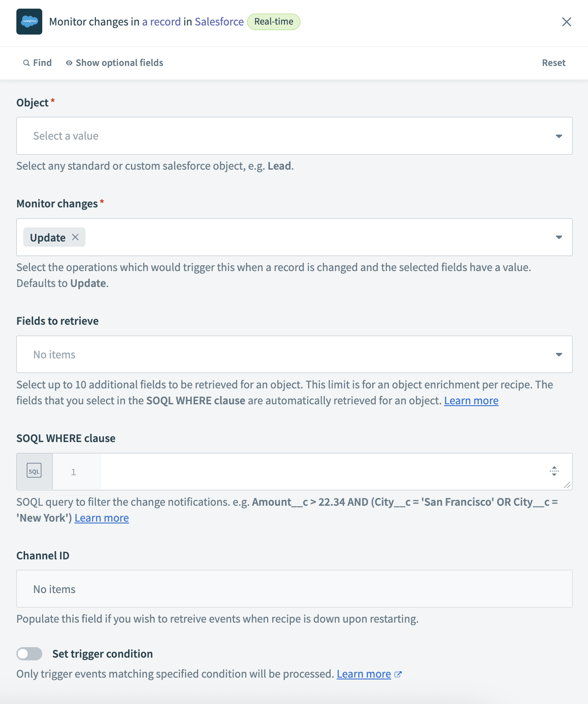
Task: Enable the Set trigger condition toggle
Action: 30,654
